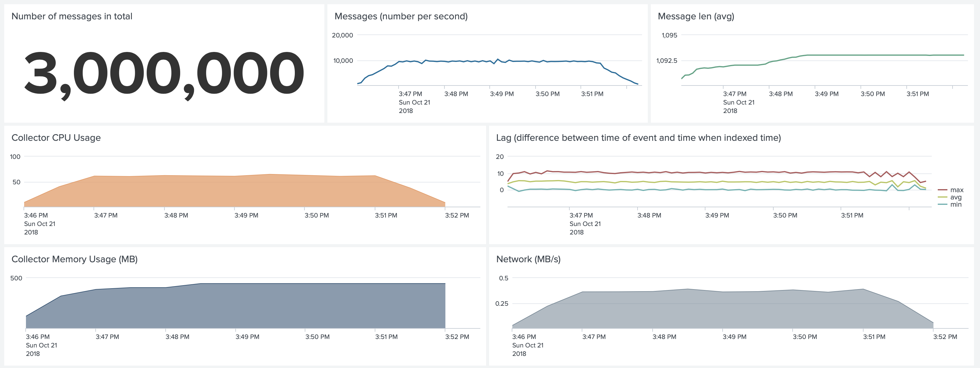Viewport: 980px width, 368px height.
Task: Click 3:52 PM tick on Memory Usage chart
Action: click(x=457, y=337)
